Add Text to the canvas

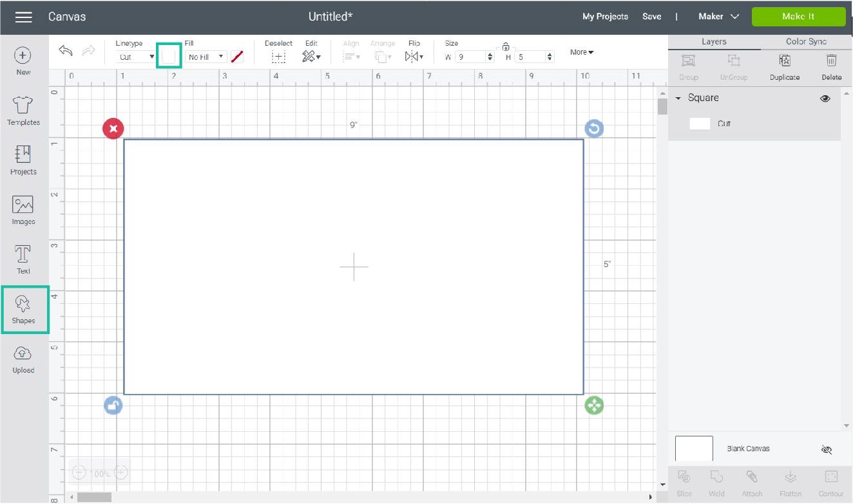(23, 259)
